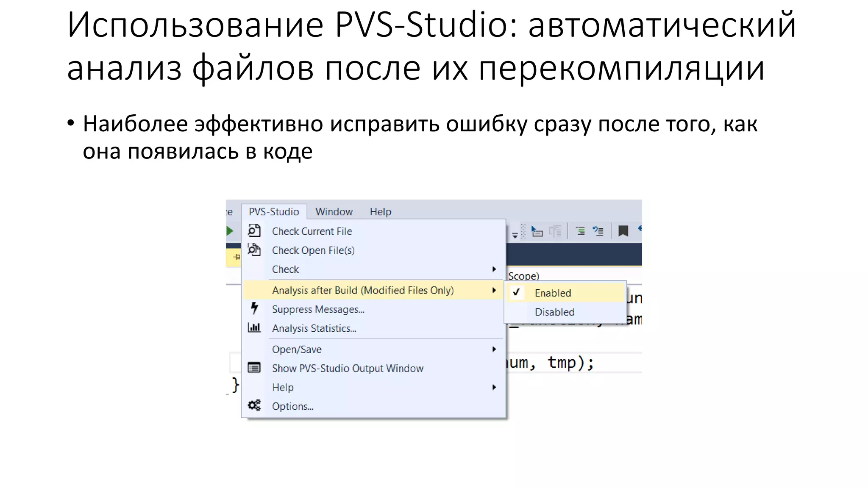Click the Check Current File icon
This screenshot has width=868, height=488.
(x=254, y=231)
